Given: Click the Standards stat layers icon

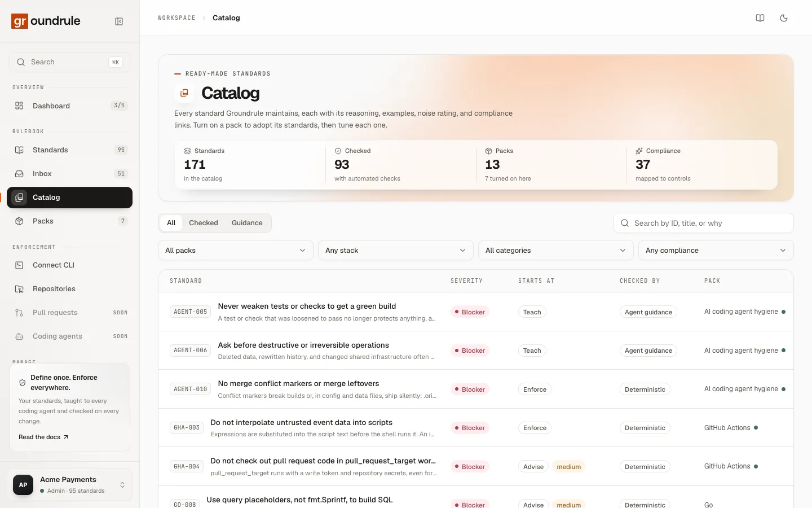Looking at the screenshot, I should click(x=187, y=151).
